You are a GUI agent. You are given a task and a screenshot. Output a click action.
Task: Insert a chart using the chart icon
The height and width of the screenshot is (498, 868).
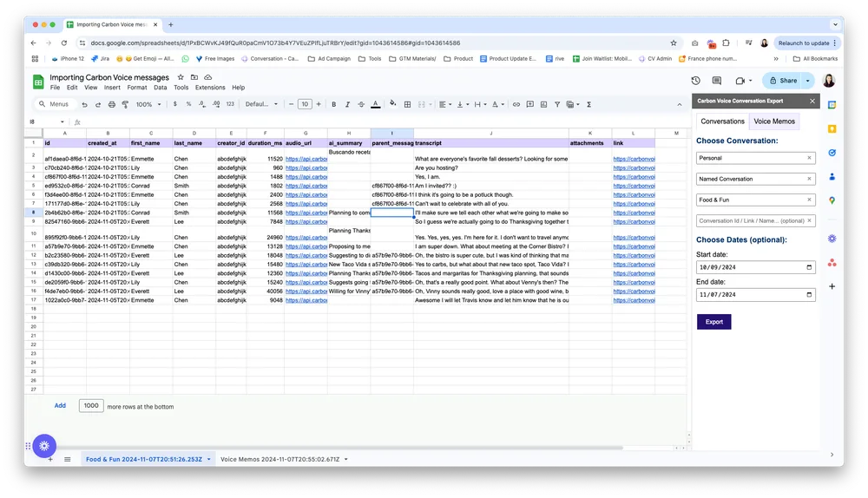(543, 105)
